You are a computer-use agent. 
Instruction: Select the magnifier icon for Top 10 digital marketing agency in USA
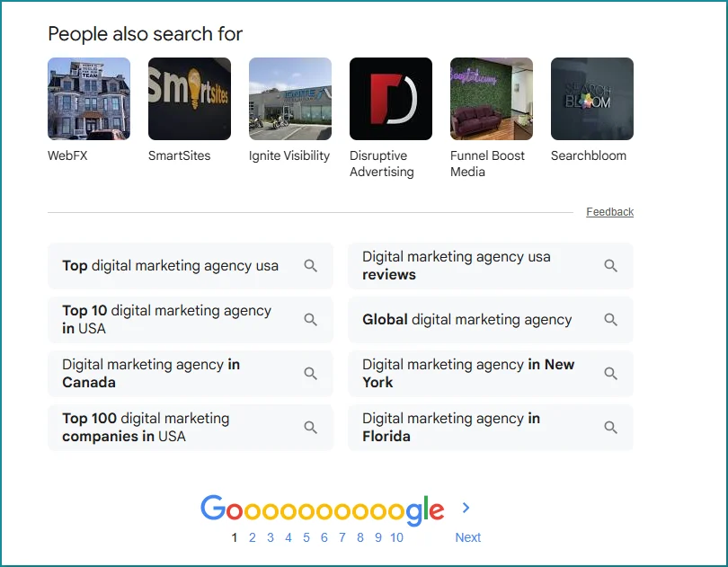click(x=311, y=320)
